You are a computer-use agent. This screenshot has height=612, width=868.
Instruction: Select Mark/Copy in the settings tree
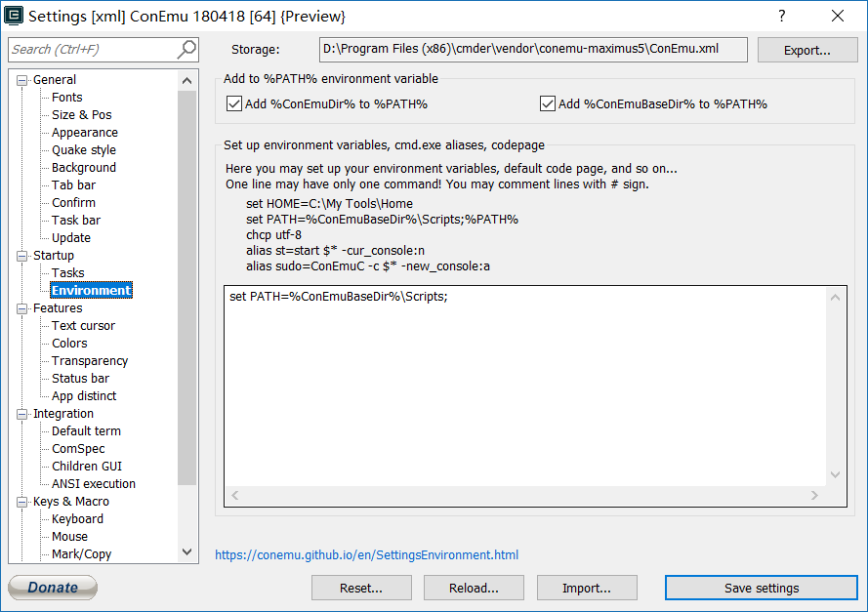(x=81, y=554)
